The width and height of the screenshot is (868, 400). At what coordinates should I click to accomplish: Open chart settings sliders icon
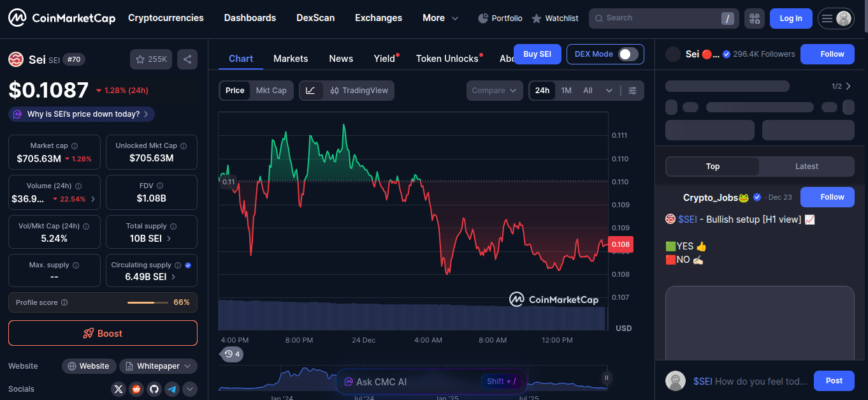pyautogui.click(x=632, y=91)
